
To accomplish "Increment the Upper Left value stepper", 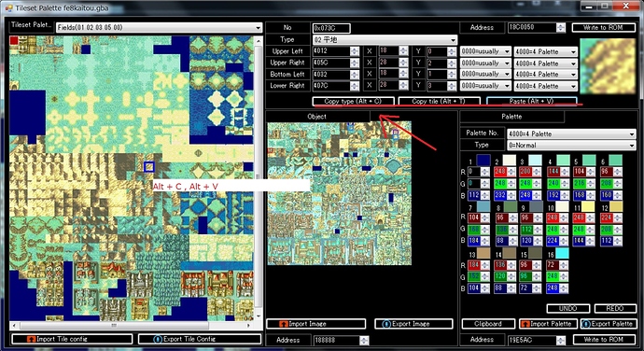I will pyautogui.click(x=355, y=49).
